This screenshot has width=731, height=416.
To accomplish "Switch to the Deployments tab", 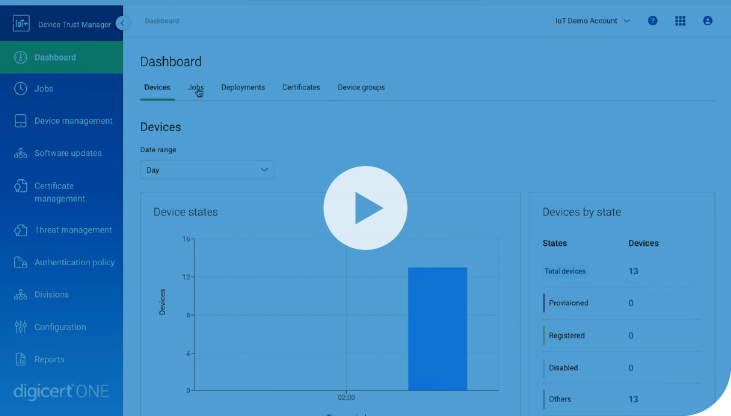I will point(243,87).
